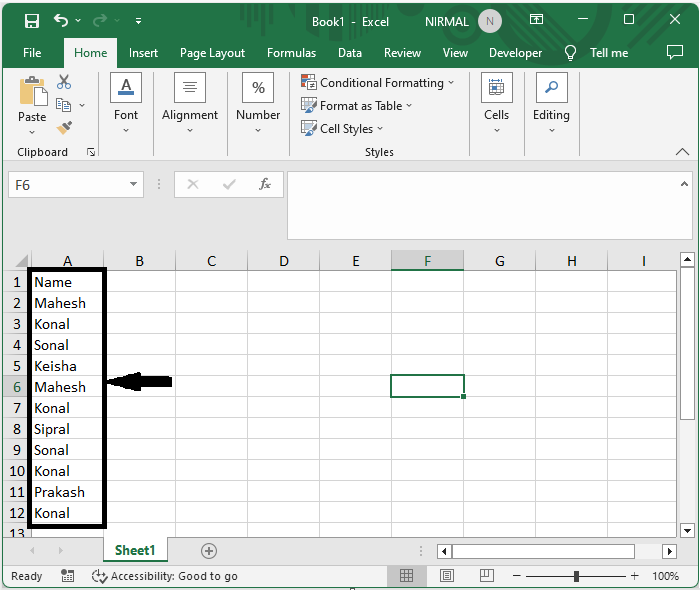Select row 6 header
The width and height of the screenshot is (700, 590).
17,387
